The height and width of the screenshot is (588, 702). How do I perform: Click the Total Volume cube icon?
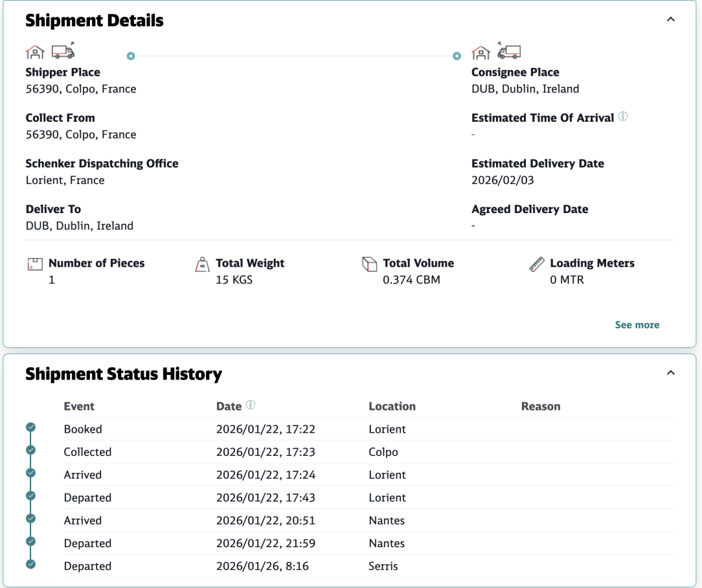(369, 264)
